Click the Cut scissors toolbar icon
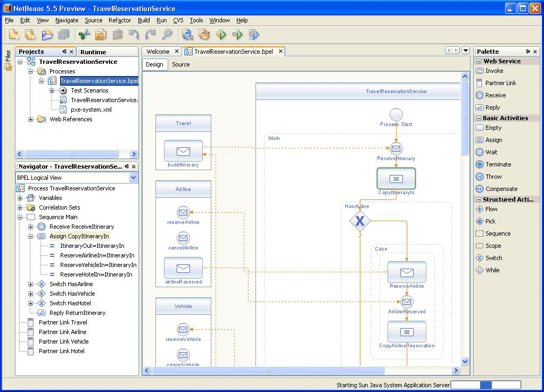Viewport: 544px width, 392px height. (x=84, y=35)
